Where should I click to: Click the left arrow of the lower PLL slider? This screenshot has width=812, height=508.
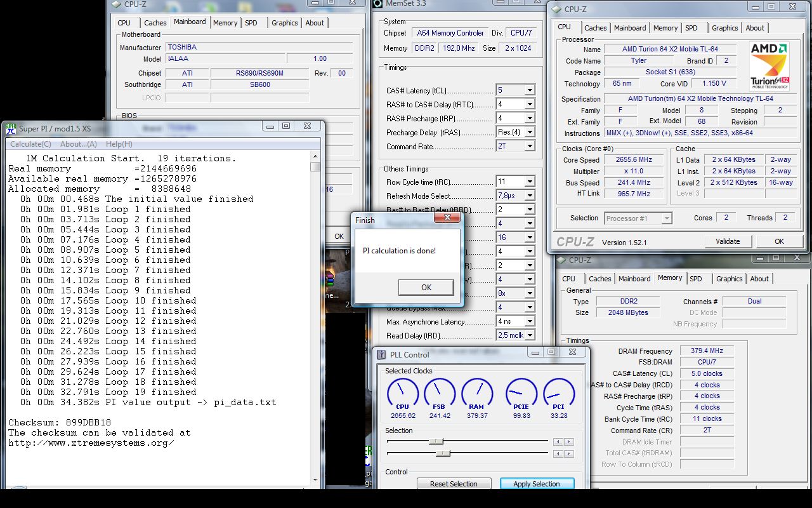pos(558,454)
